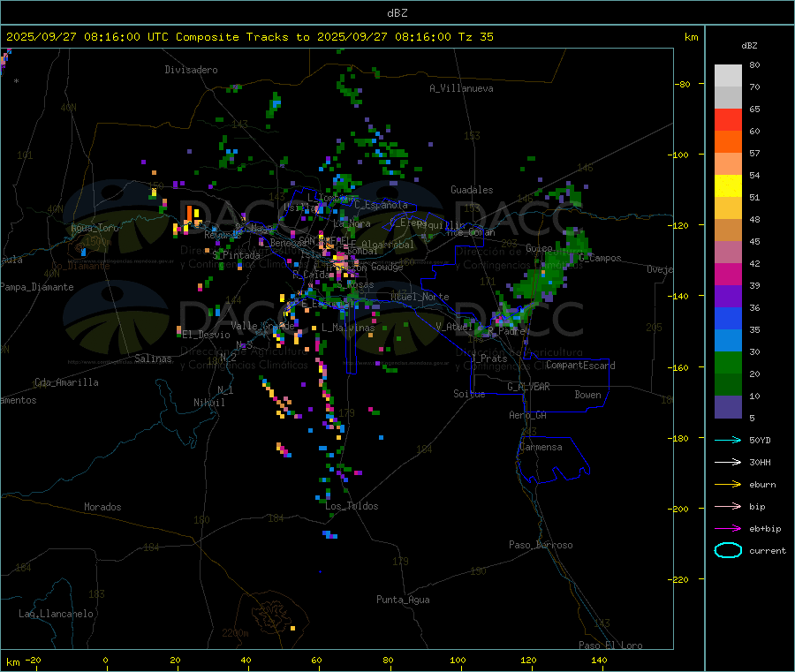Viewport: 795px width, 672px height.
Task: Click the J_Prats location label
Action: point(489,359)
